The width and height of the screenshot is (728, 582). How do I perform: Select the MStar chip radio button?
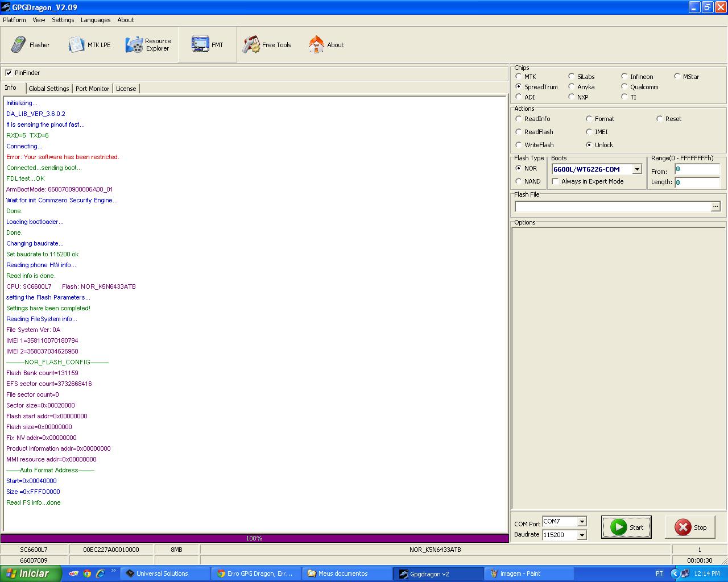point(677,76)
